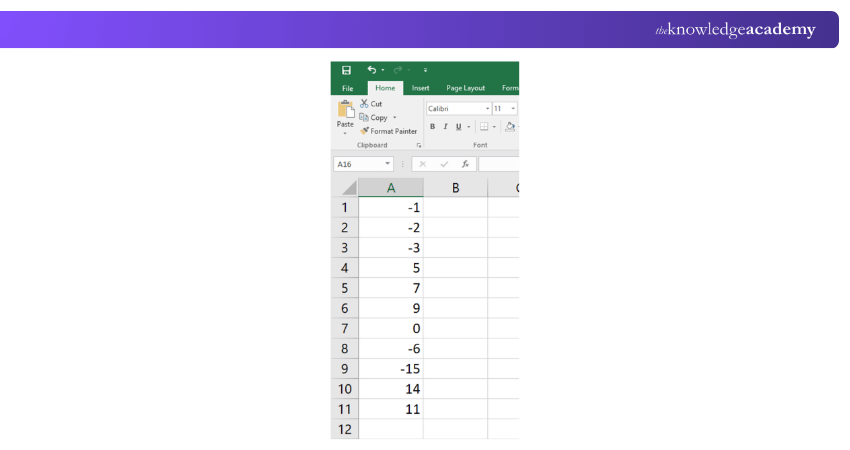Open the Borders dropdown arrow

click(494, 127)
